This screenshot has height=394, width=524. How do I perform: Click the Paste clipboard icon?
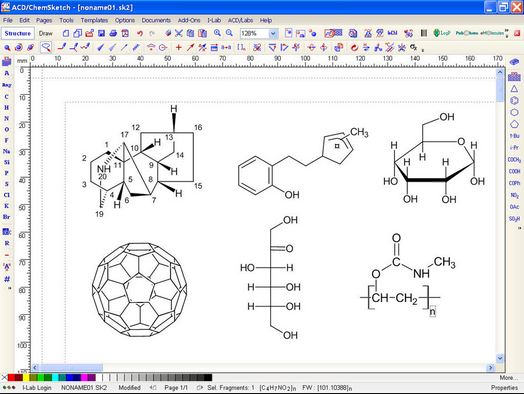202,33
